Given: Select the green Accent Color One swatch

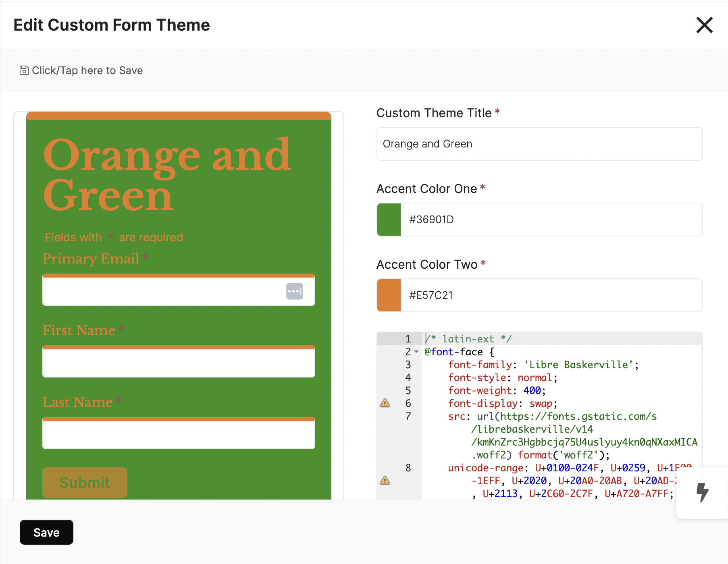Looking at the screenshot, I should click(x=389, y=220).
